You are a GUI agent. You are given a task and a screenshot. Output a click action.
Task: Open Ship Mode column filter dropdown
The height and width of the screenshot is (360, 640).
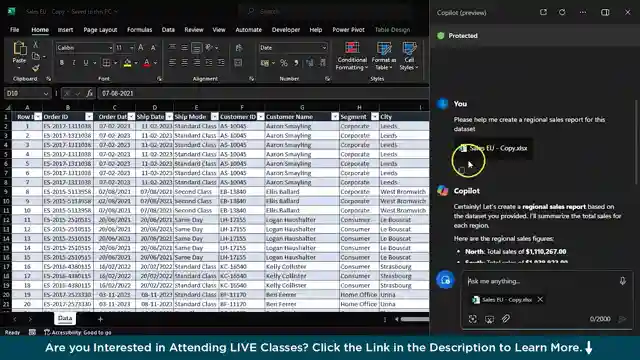(x=214, y=117)
